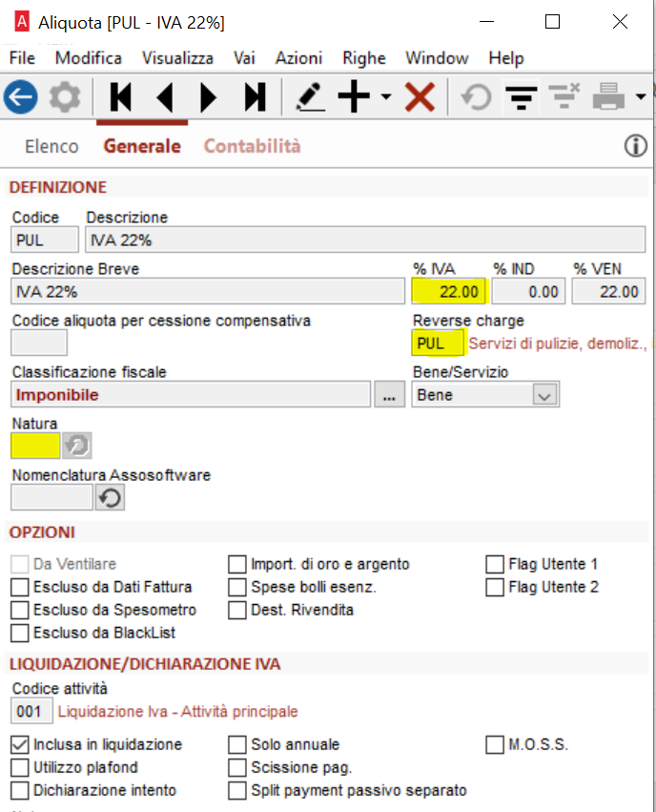Check Escluso da BlackList
The image size is (656, 812).
tap(20, 633)
